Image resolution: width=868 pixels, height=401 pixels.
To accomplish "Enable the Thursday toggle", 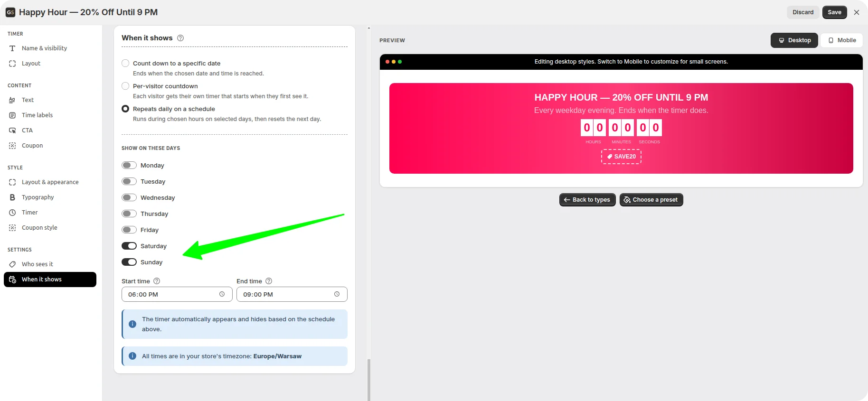I will coord(129,214).
